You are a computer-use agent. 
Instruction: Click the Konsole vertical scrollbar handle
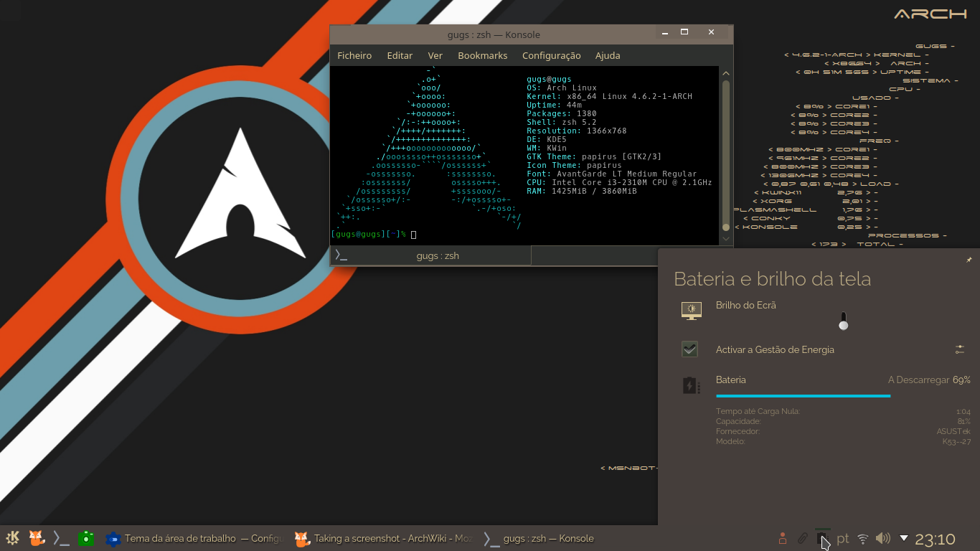coord(726,155)
